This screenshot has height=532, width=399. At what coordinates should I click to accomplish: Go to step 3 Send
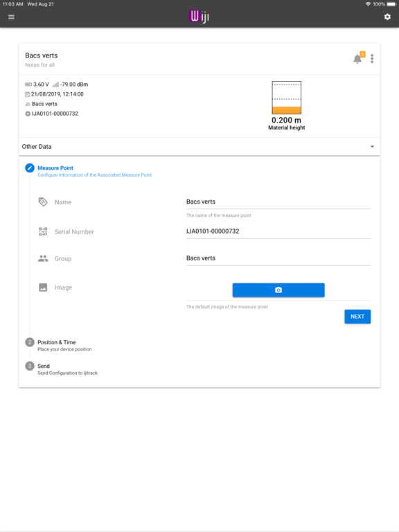click(x=61, y=369)
